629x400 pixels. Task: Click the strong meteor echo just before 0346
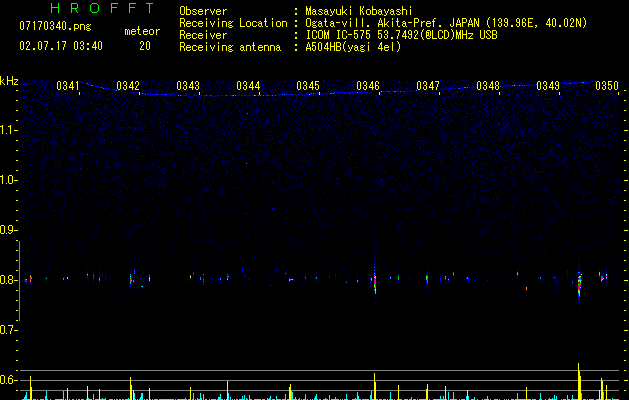point(375,281)
